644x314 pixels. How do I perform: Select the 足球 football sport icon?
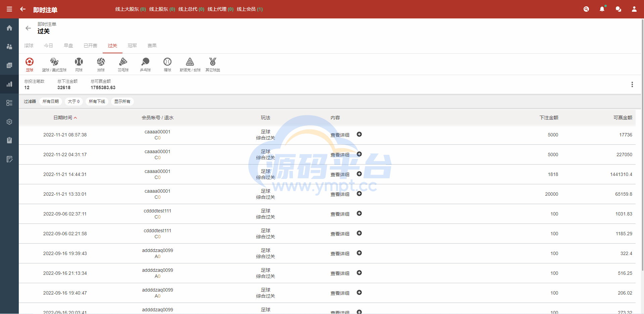pos(30,64)
